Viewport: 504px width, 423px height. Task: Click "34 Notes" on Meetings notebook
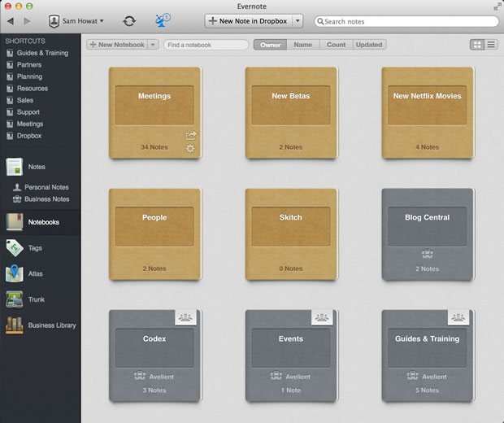tap(154, 147)
